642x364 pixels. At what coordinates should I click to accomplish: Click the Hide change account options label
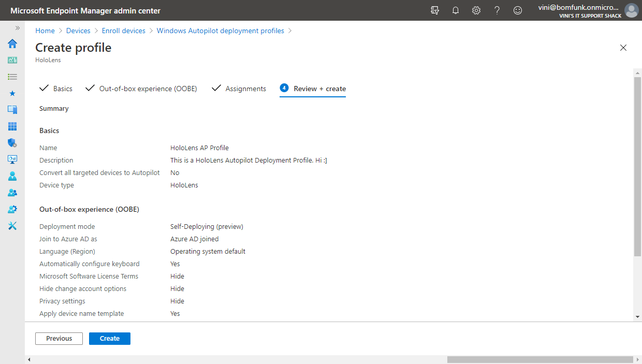click(83, 289)
